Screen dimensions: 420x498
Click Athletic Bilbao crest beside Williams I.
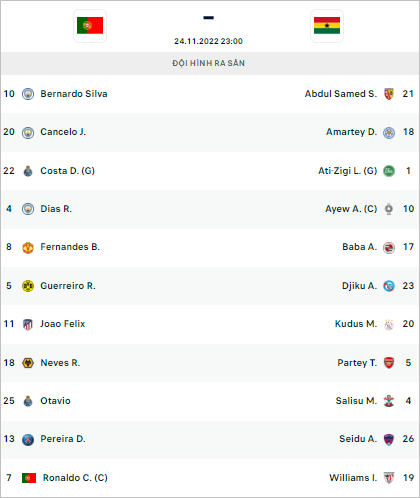(389, 478)
